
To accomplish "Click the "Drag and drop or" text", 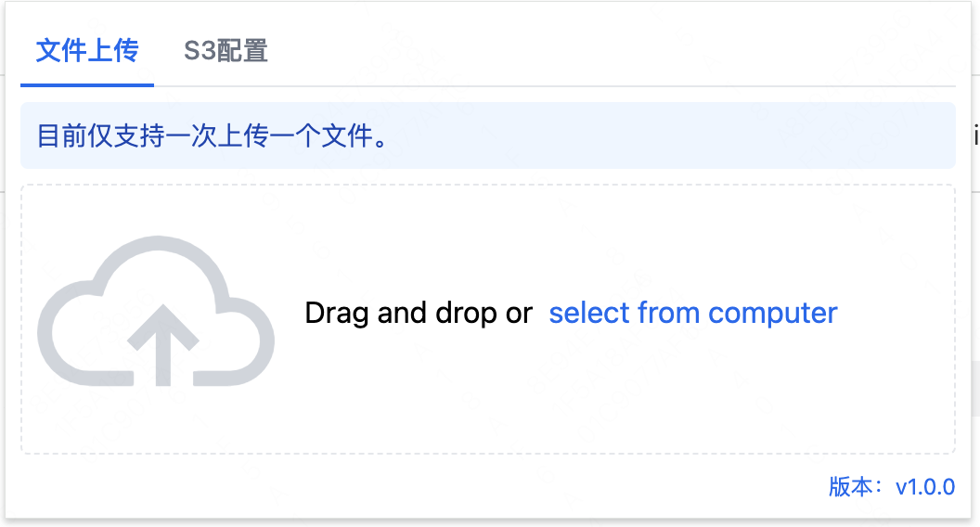I will pos(418,313).
